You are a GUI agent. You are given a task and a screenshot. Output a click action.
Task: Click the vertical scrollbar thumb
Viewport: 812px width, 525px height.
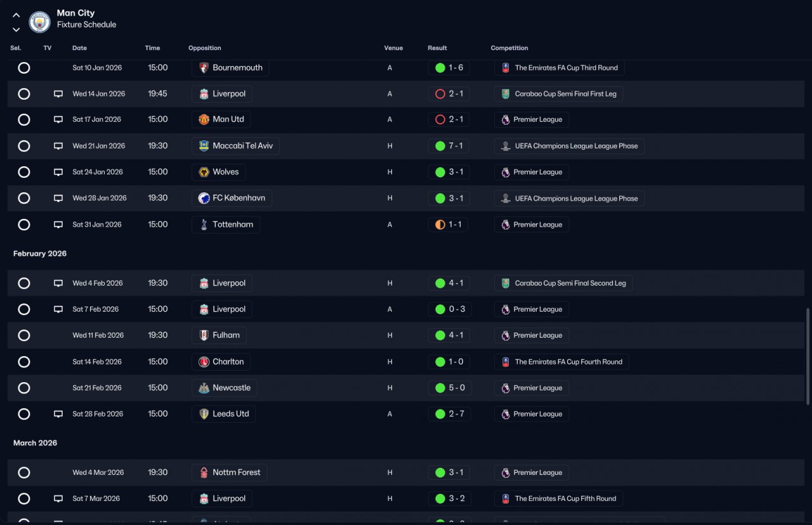click(x=808, y=356)
